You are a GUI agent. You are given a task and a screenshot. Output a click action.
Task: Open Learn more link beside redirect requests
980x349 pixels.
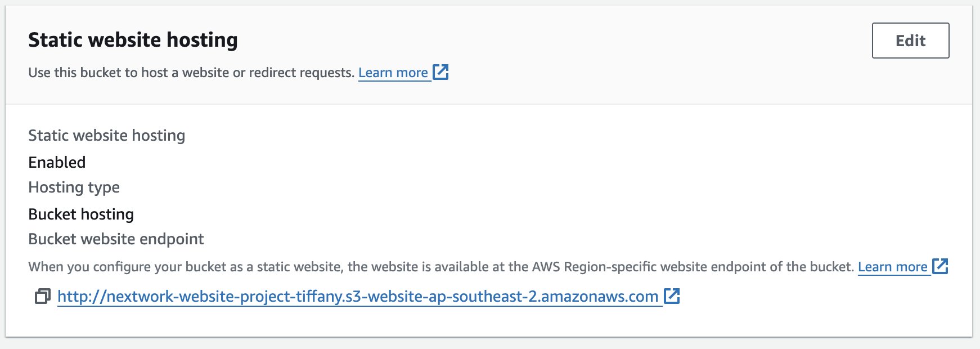tap(393, 73)
